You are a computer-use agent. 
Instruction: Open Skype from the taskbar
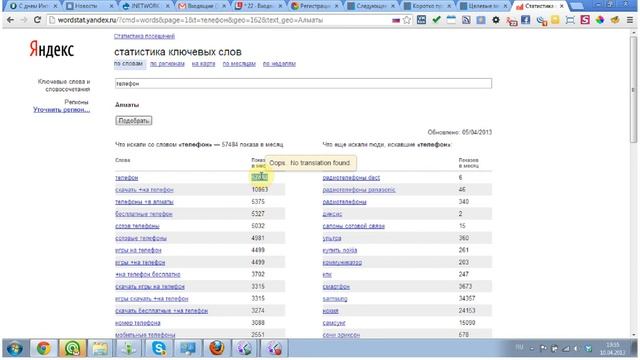pos(158,349)
